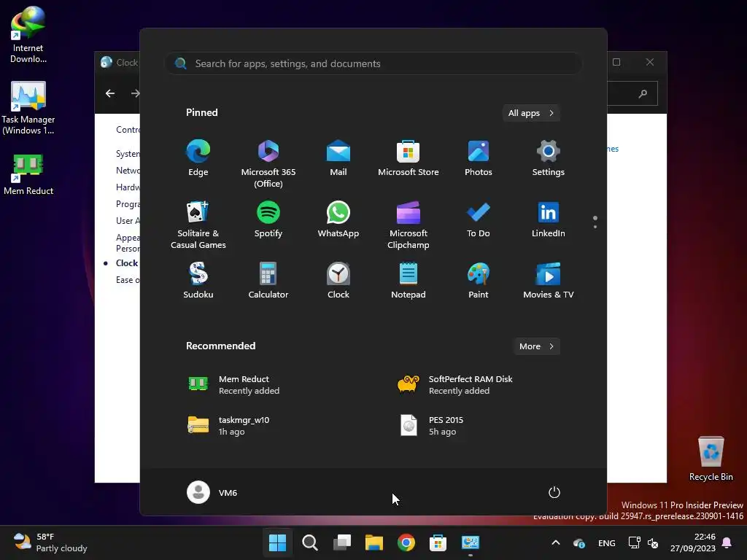Open Notepad
Screen dimensions: 747x560
pos(409,281)
